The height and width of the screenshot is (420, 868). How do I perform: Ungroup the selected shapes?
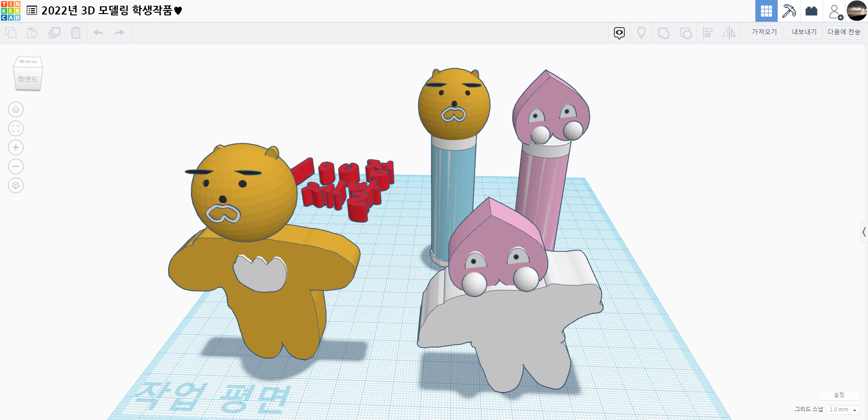[x=686, y=33]
